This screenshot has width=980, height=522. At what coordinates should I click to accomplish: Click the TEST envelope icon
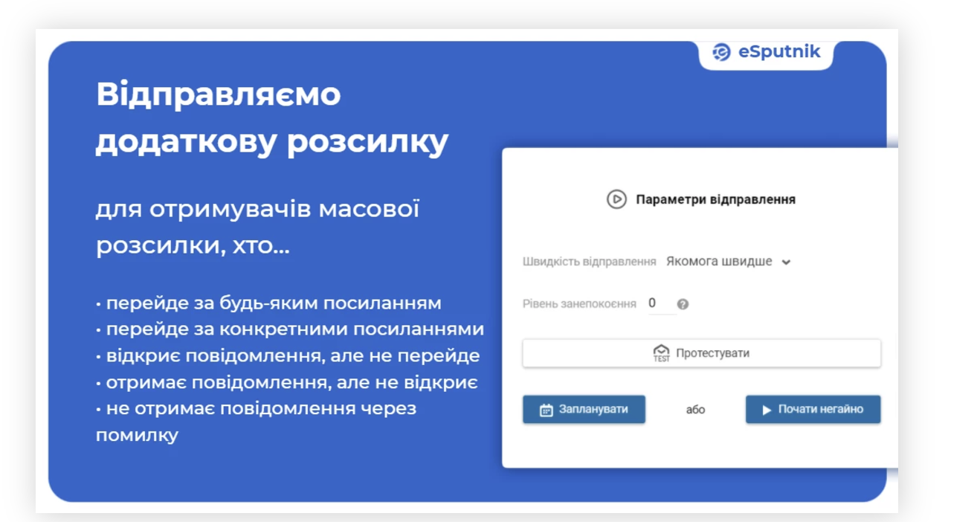[661, 353]
